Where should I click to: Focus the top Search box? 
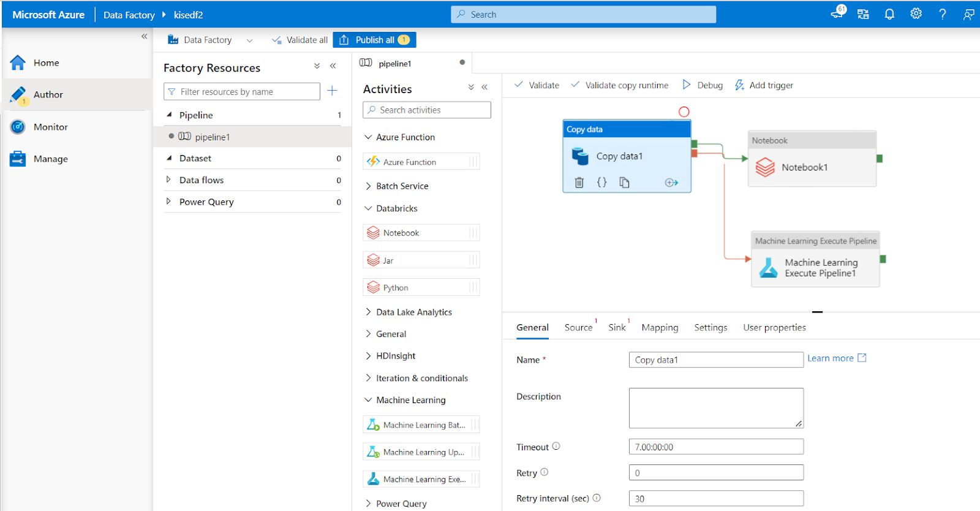pos(584,15)
